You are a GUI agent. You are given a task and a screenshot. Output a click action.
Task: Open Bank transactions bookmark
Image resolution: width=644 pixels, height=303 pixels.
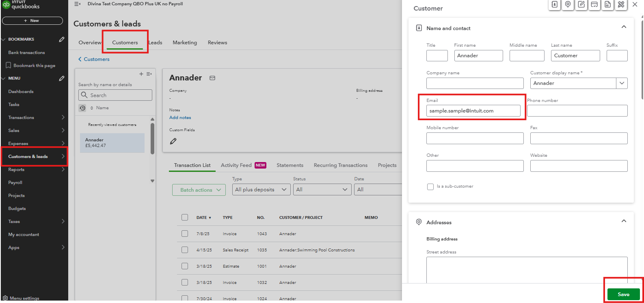click(27, 52)
